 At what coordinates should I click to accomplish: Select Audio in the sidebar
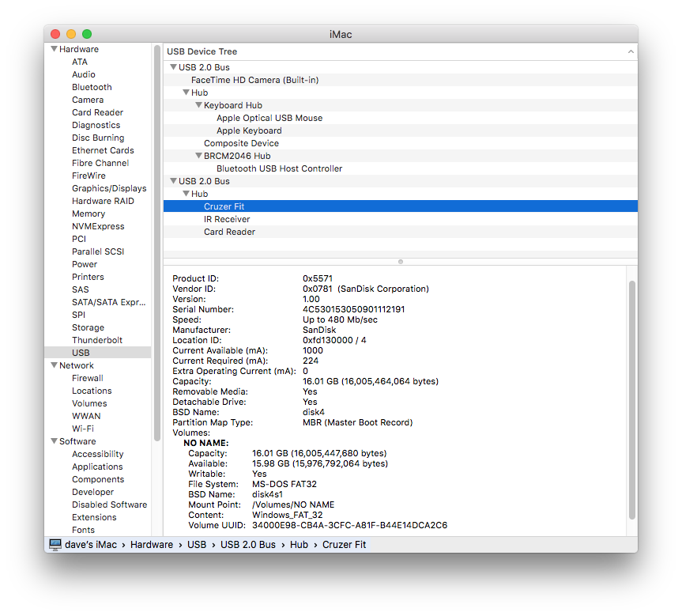click(84, 74)
